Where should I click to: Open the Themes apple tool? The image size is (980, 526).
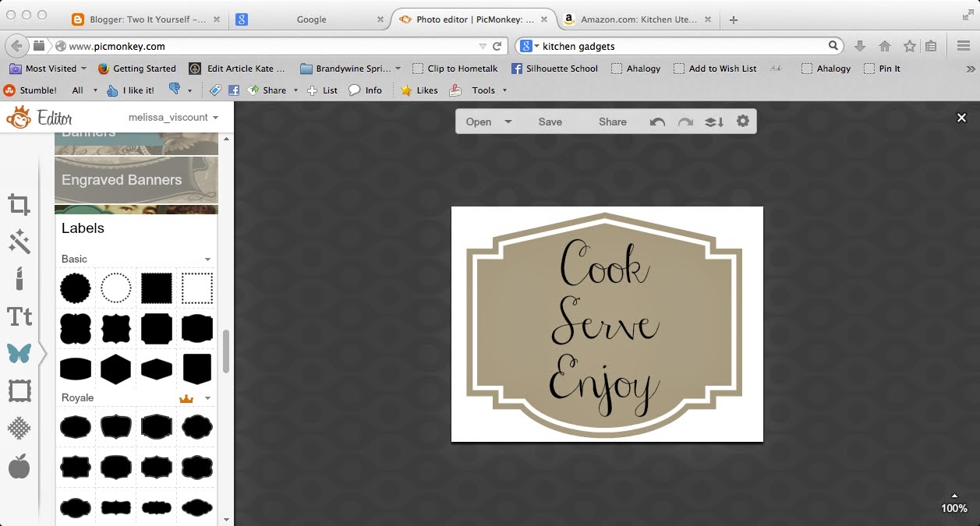click(19, 466)
